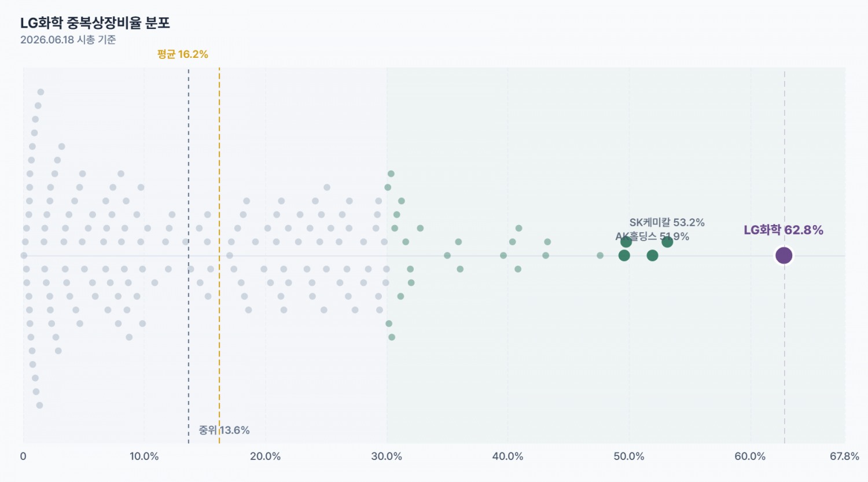
Task: Click the AK홀딩스 dark green dot on the centerline
Action: [x=652, y=255]
